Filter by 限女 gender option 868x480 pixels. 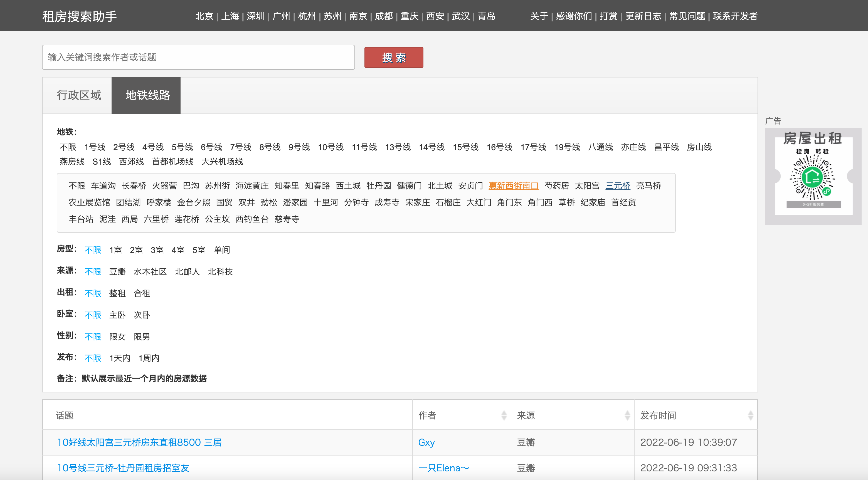point(117,337)
